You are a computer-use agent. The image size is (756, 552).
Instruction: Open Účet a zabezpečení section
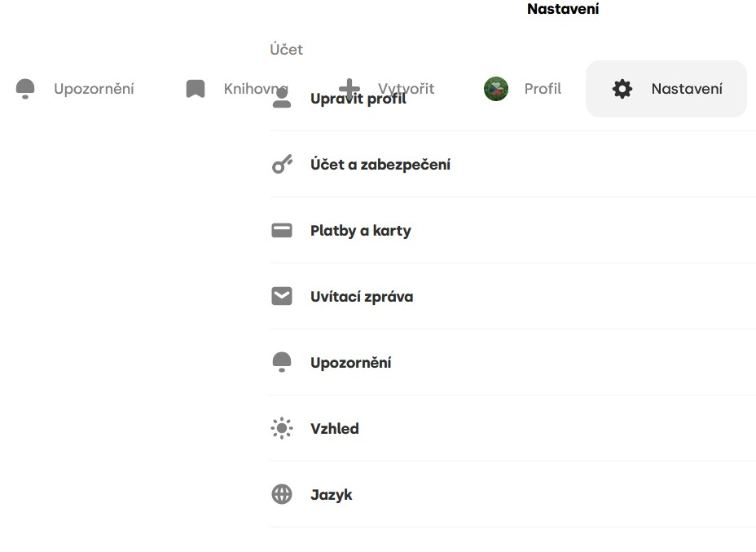[380, 165]
